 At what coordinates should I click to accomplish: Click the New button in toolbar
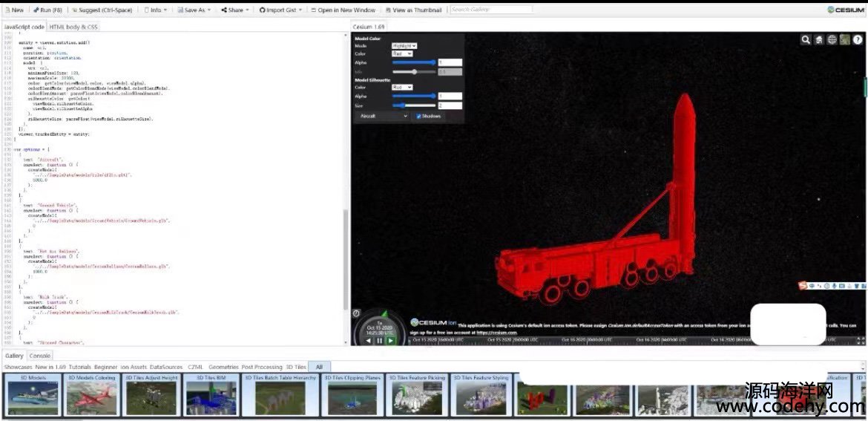click(x=14, y=10)
